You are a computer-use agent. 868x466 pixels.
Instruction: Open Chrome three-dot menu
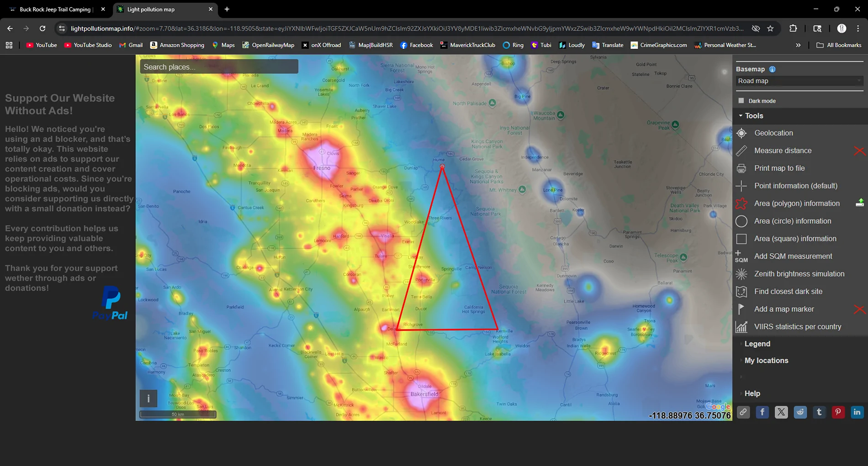coord(858,28)
